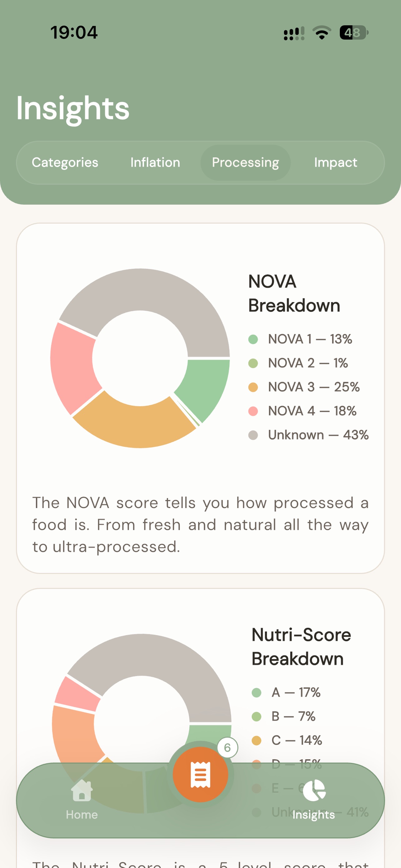Select the NOVA 1 green legend dot
Image resolution: width=401 pixels, height=868 pixels.
pos(253,339)
